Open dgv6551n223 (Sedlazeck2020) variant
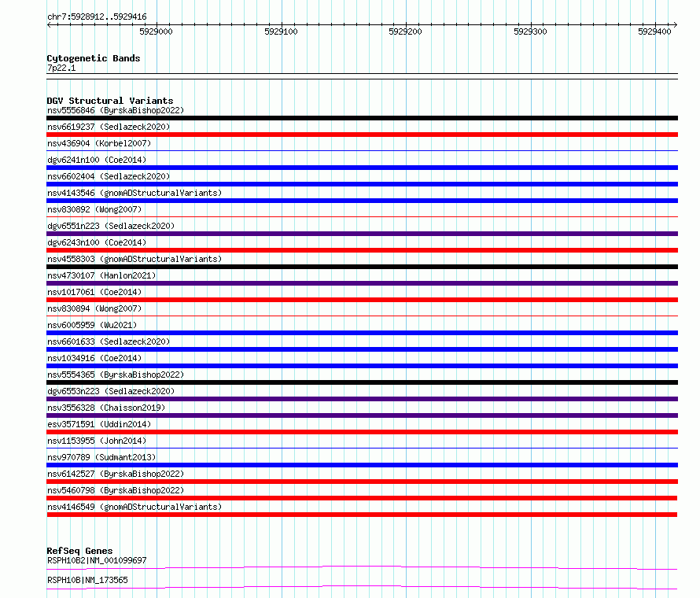Image resolution: width=700 pixels, height=598 pixels. (x=111, y=226)
